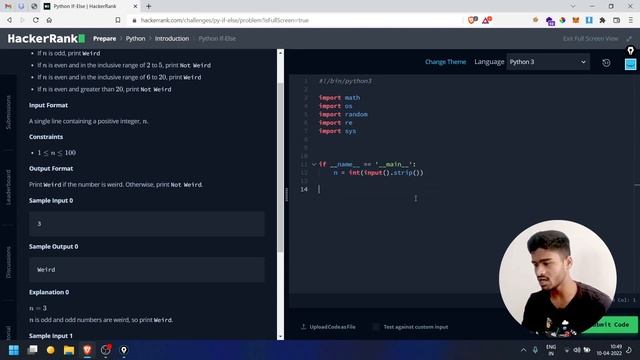Screen dimensions: 640x360
Task: Click the blue bookmark extension icon
Action: [x=589, y=20]
